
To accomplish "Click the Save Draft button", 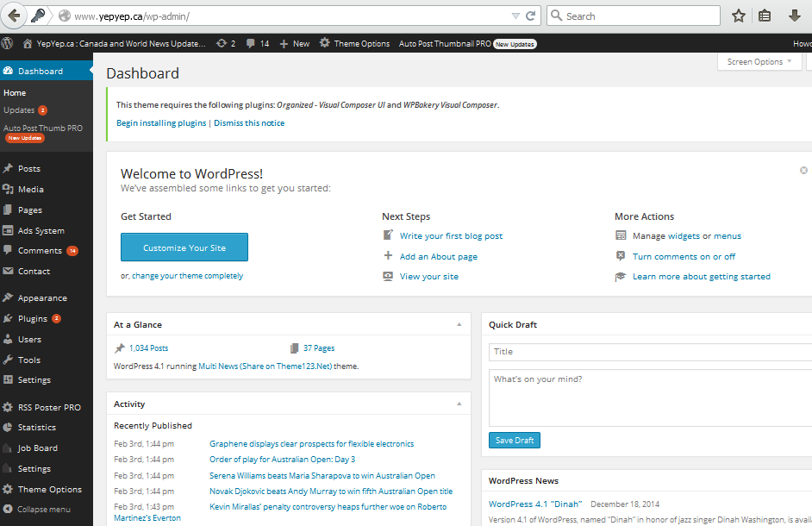I will pos(515,440).
